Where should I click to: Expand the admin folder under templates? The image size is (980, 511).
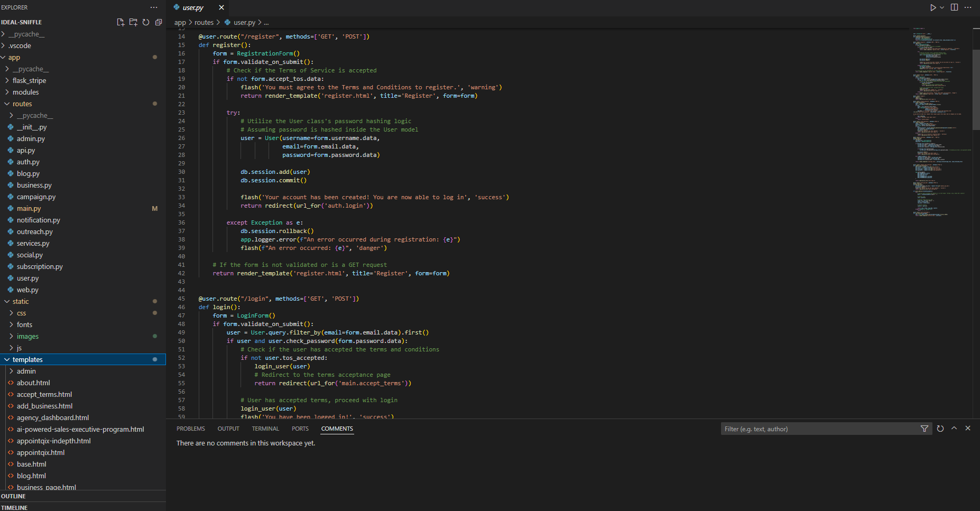(x=83, y=371)
